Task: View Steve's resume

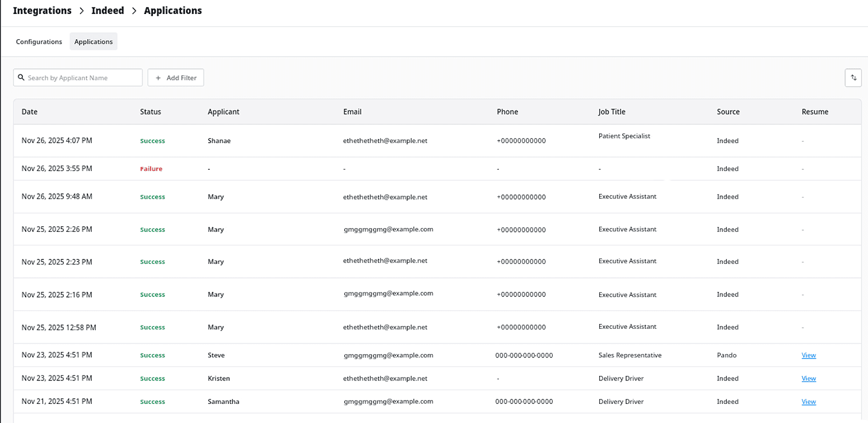Action: [x=809, y=355]
